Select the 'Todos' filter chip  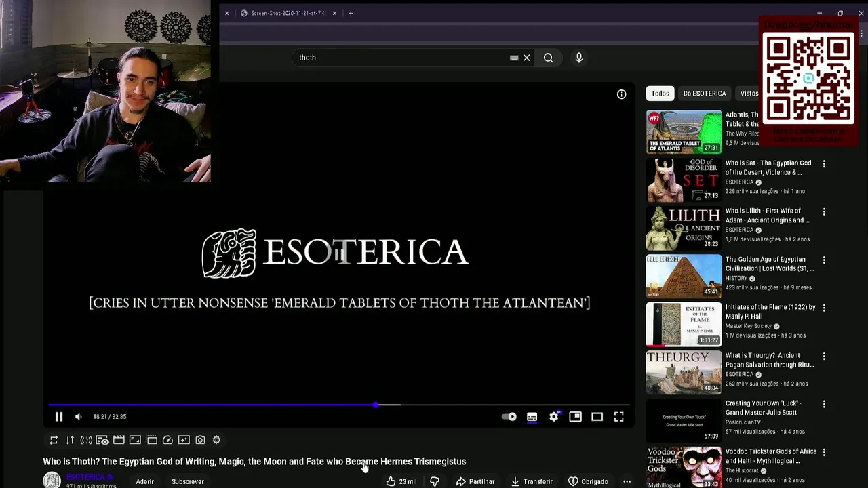660,94
